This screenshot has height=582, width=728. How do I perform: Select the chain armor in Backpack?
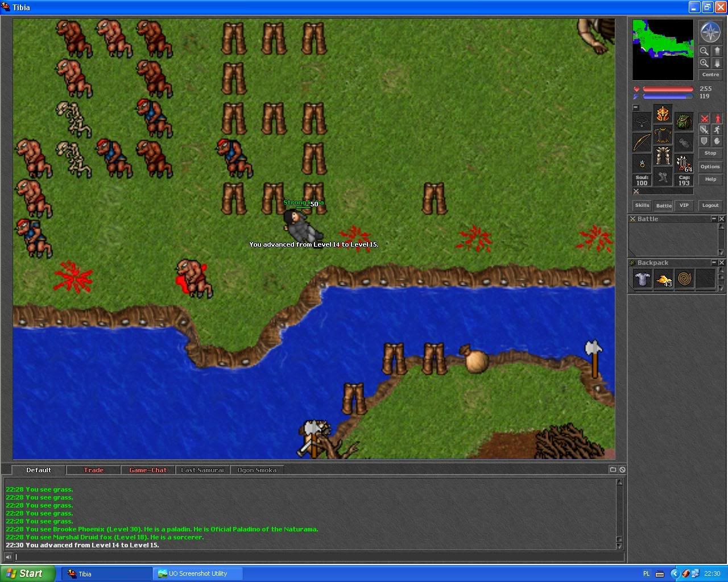click(x=642, y=279)
